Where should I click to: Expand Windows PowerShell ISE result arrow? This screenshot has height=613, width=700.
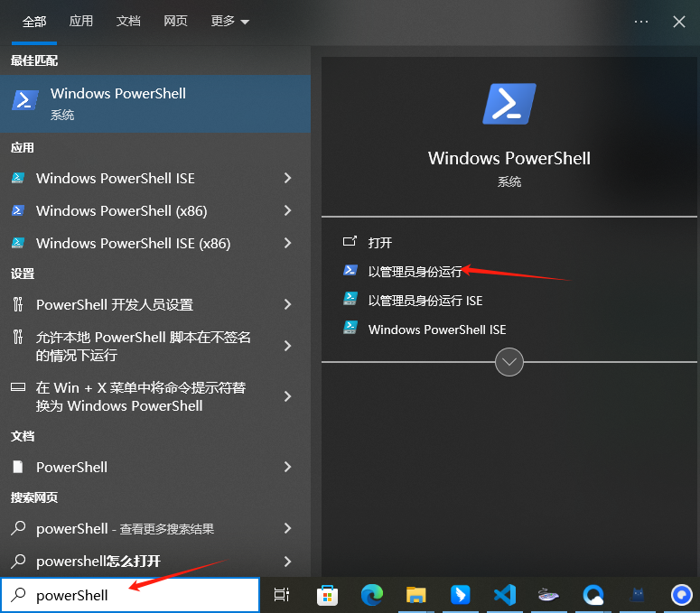click(x=287, y=178)
